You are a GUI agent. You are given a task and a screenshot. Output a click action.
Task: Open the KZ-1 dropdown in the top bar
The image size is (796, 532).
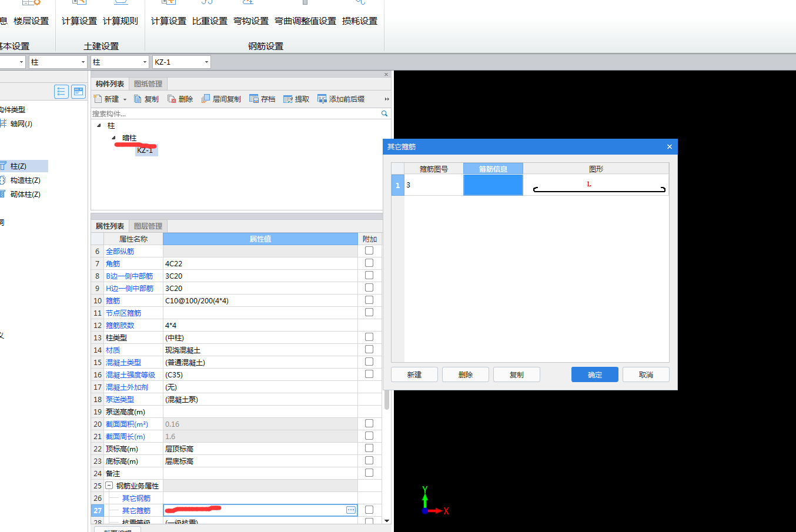206,62
